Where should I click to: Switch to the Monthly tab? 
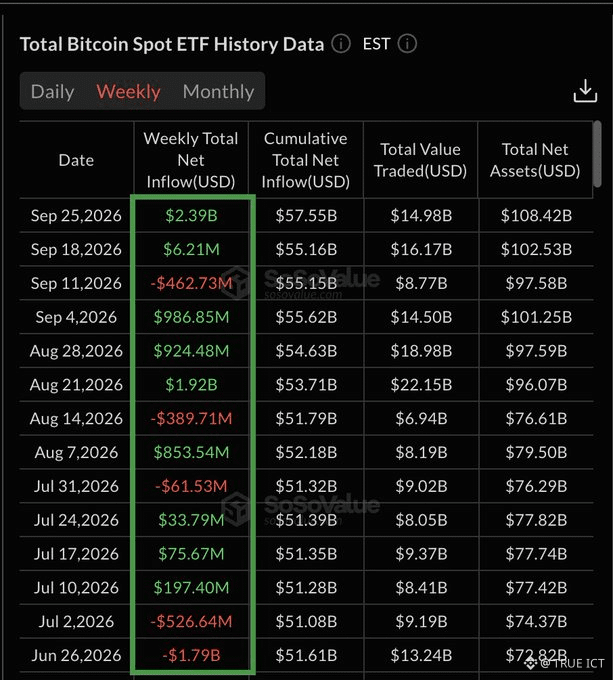pyautogui.click(x=218, y=92)
